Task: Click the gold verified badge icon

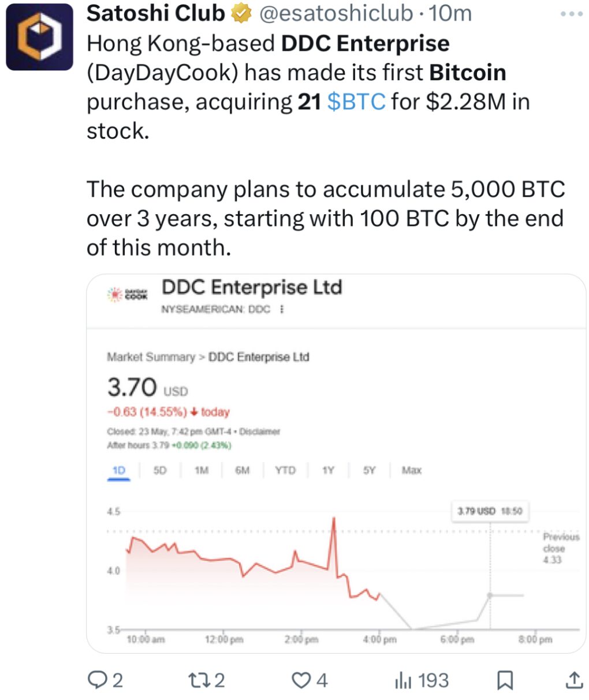Action: pos(242,13)
